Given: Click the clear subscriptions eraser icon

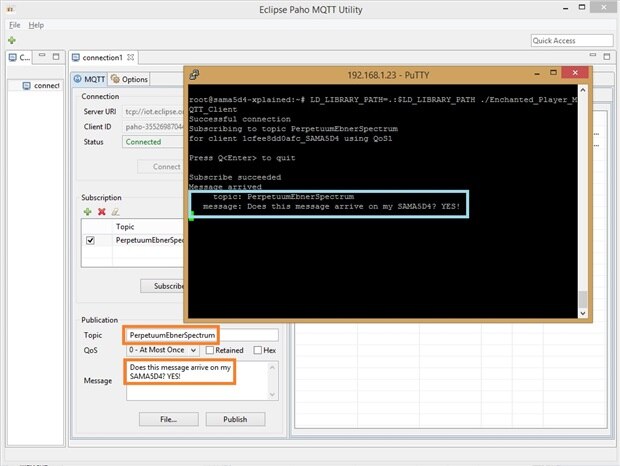Looking at the screenshot, I should point(115,212).
